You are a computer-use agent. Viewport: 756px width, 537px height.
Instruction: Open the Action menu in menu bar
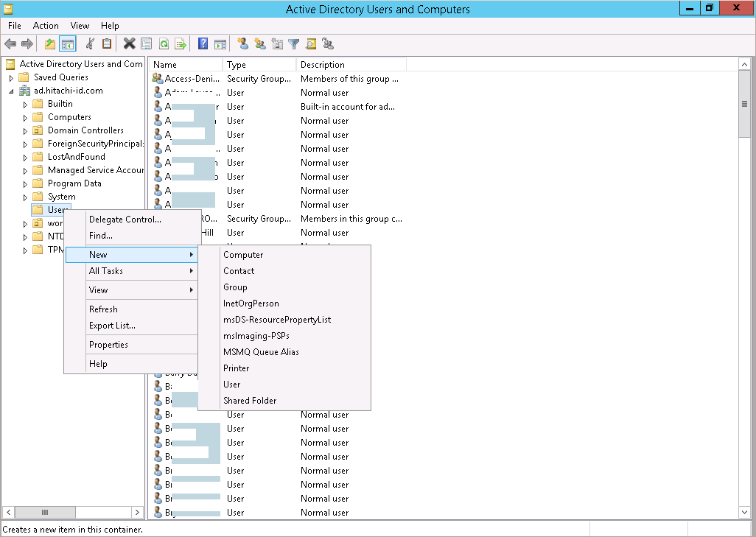(46, 26)
